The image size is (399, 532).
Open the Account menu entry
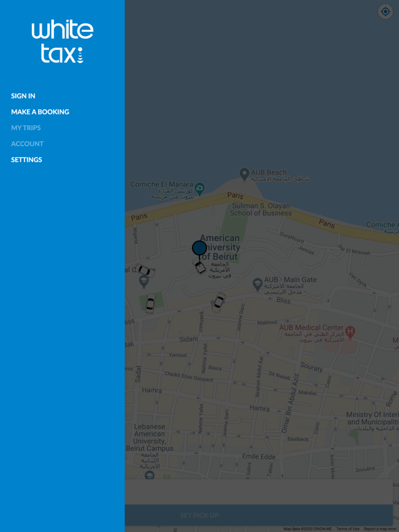(x=27, y=144)
